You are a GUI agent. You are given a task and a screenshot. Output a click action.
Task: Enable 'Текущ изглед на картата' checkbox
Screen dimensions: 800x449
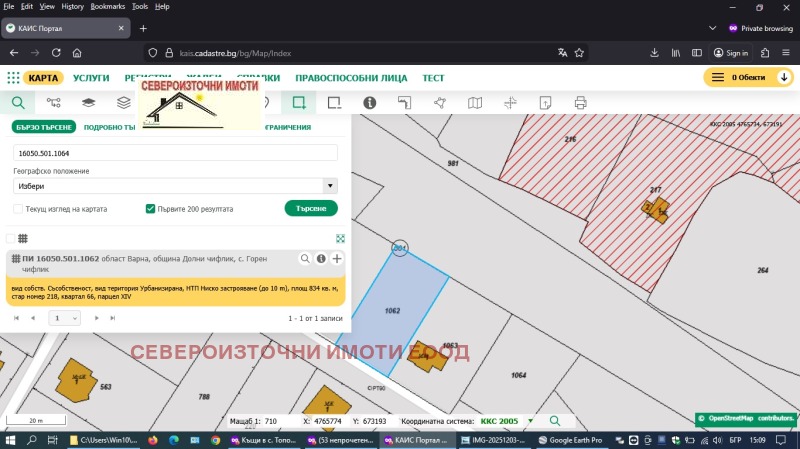tap(18, 209)
